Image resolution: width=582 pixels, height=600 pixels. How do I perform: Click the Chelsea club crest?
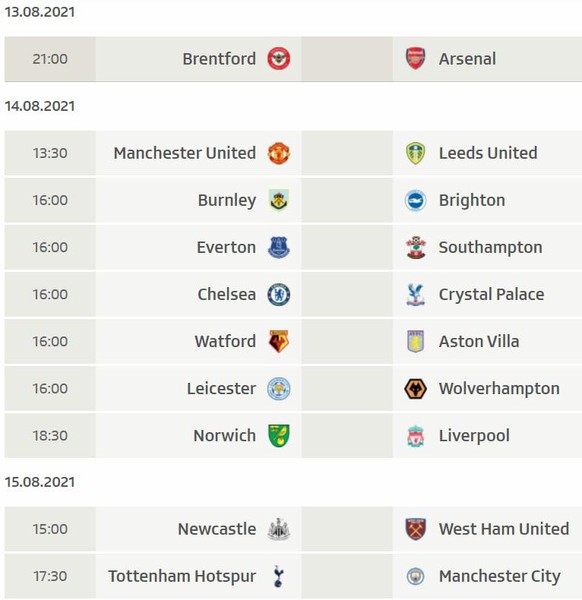279,294
